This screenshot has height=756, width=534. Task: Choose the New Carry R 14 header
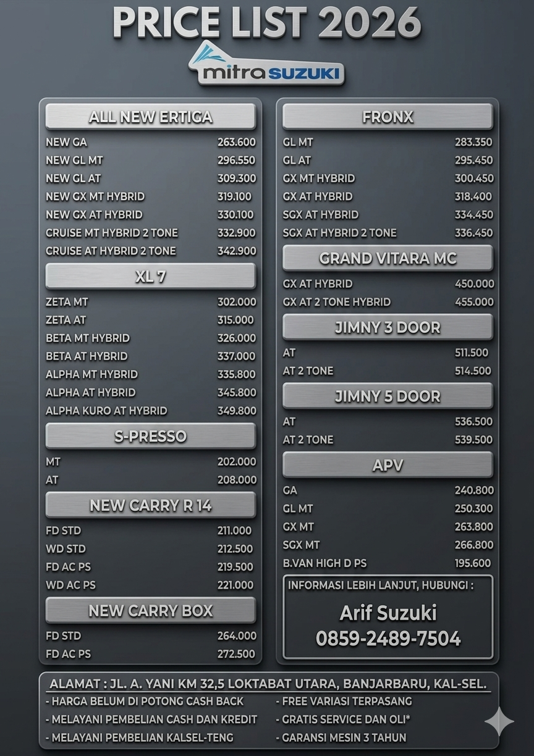pos(150,505)
